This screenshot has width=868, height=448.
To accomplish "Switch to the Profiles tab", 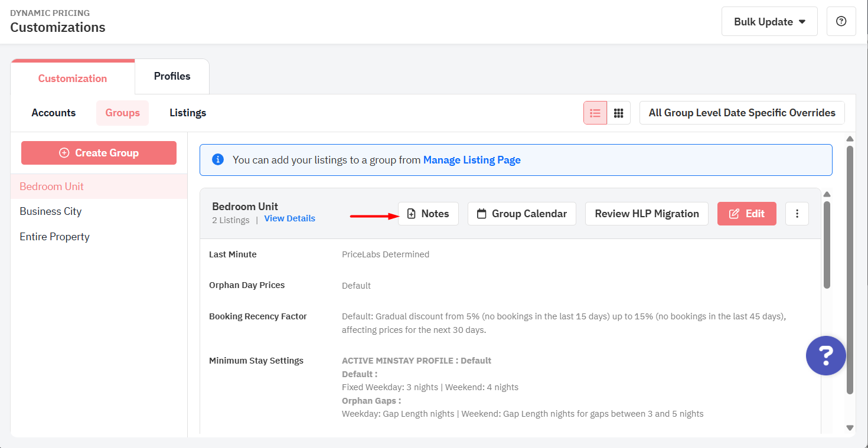I will [172, 76].
